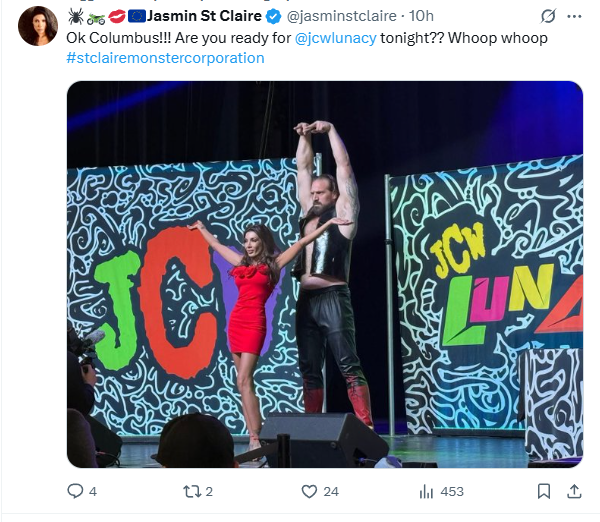Click the 24 likes count
Screen dimensions: 600x522
(x=331, y=491)
